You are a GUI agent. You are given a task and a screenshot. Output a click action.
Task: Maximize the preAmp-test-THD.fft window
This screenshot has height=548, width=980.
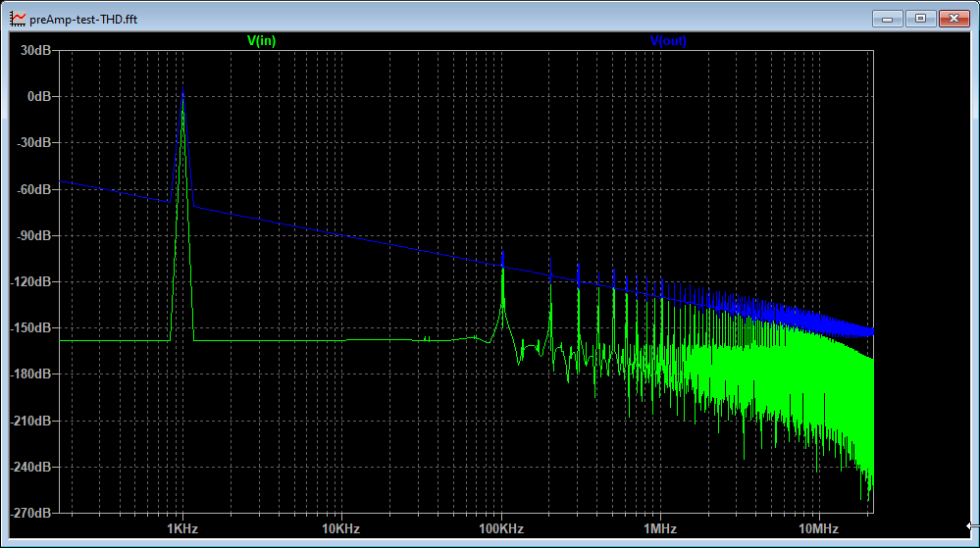[920, 19]
